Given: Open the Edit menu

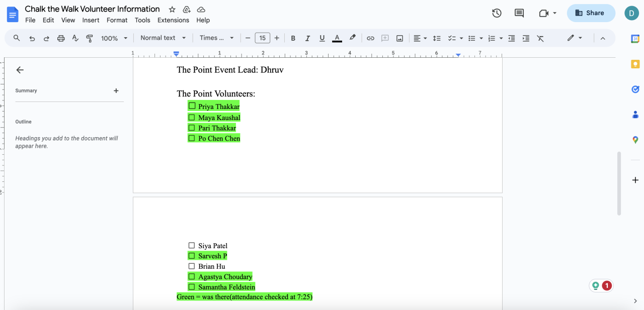Looking at the screenshot, I should (x=48, y=20).
